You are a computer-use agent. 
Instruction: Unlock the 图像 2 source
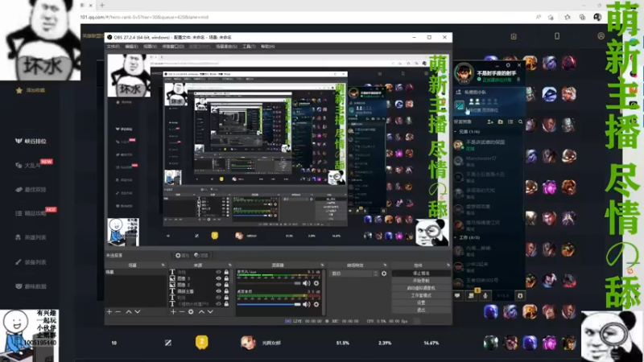coord(226,285)
